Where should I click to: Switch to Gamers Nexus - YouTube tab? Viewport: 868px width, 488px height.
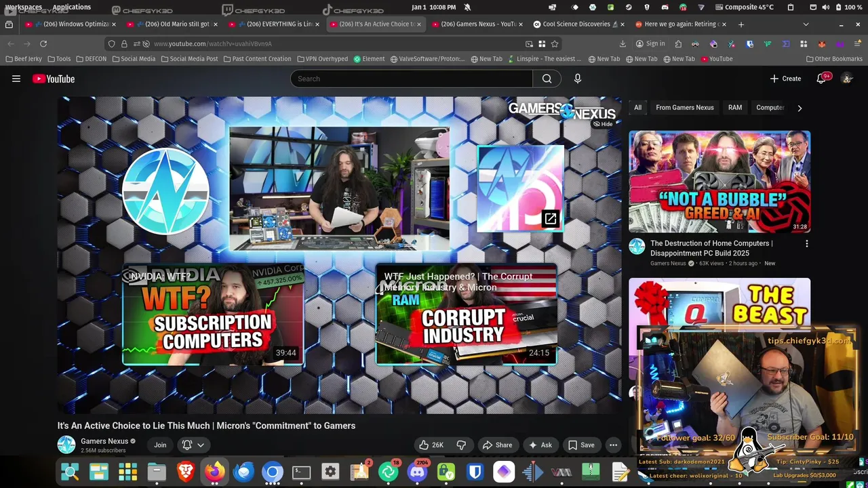click(x=477, y=24)
